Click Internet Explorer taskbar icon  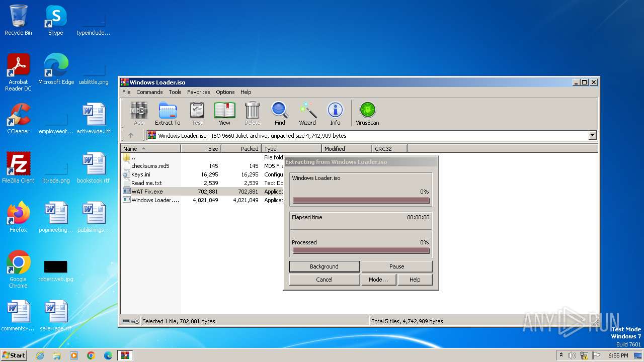tap(40, 355)
